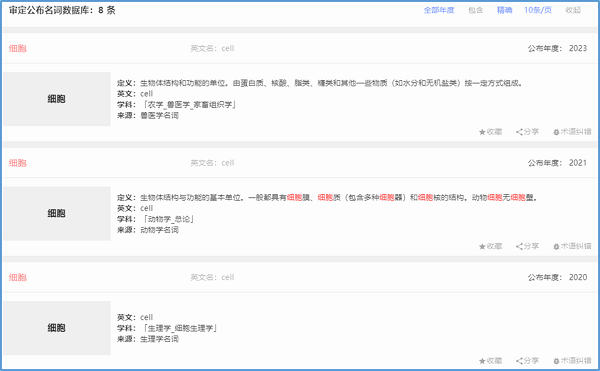This screenshot has width=600, height=371.
Task: Favorite the 2021 动物学名词 entry with star 收藏
Action: point(490,246)
